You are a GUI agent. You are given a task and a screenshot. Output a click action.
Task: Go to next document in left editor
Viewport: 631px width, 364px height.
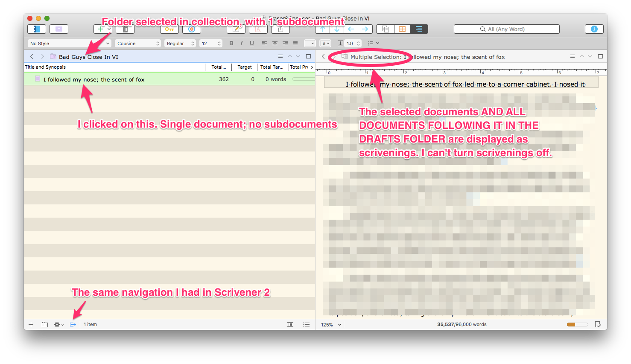point(298,56)
